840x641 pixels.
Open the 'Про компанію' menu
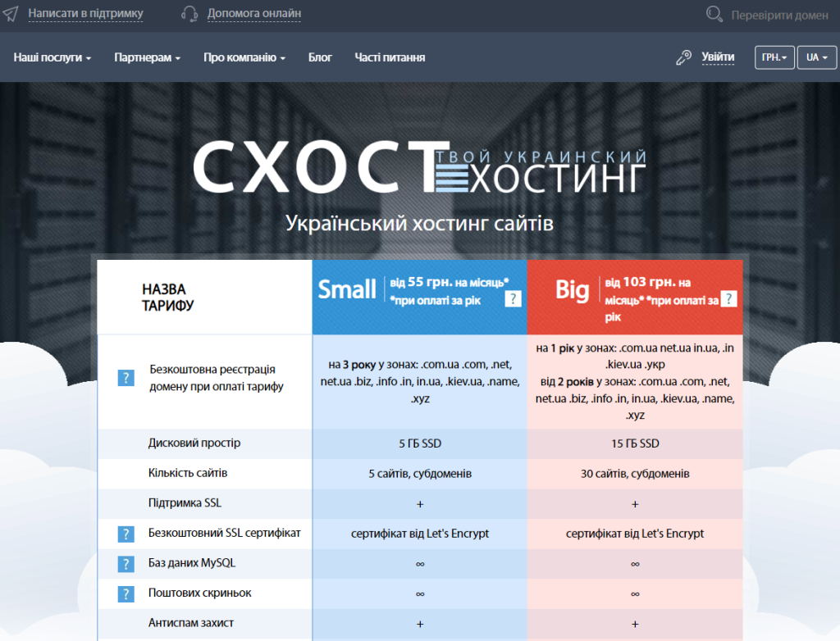244,57
